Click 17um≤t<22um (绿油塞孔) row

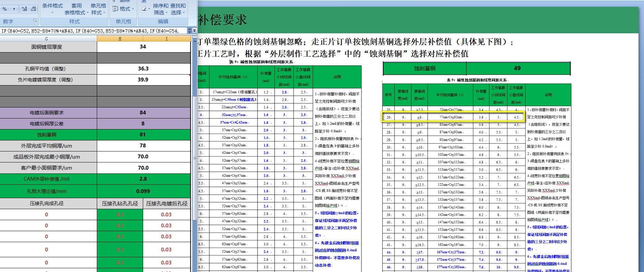(x=234, y=92)
